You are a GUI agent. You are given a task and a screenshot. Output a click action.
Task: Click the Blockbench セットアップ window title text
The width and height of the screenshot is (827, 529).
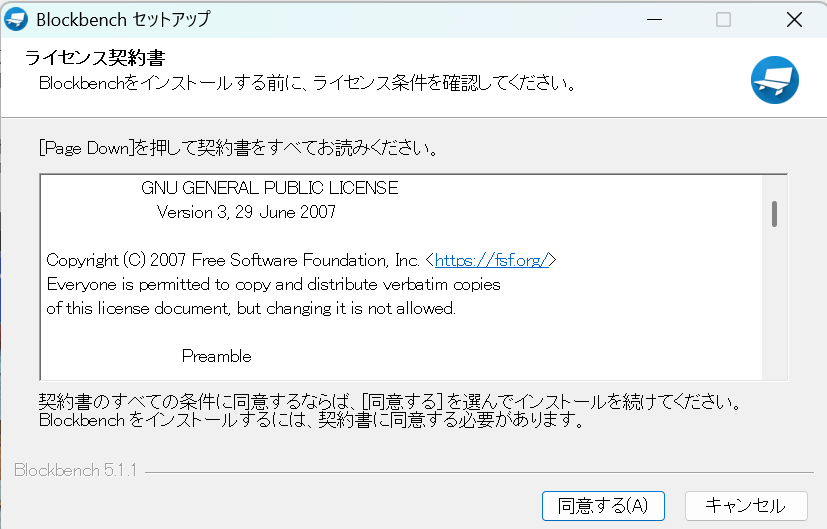pyautogui.click(x=123, y=20)
